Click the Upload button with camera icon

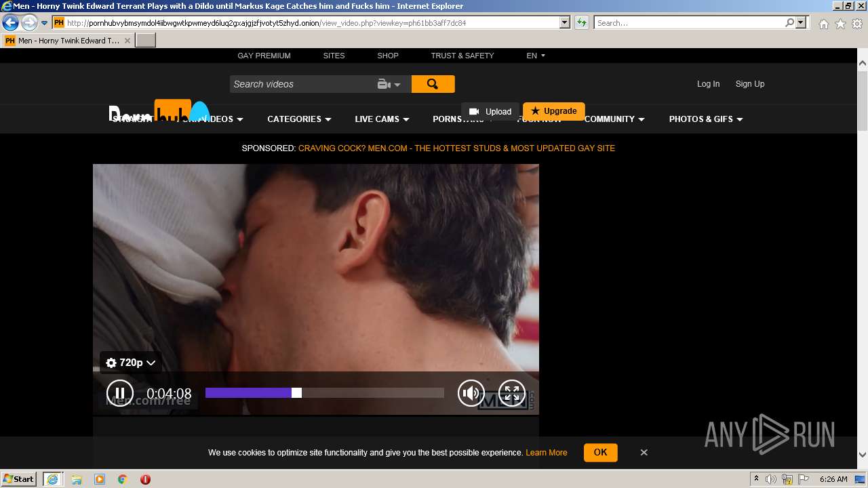(x=490, y=112)
